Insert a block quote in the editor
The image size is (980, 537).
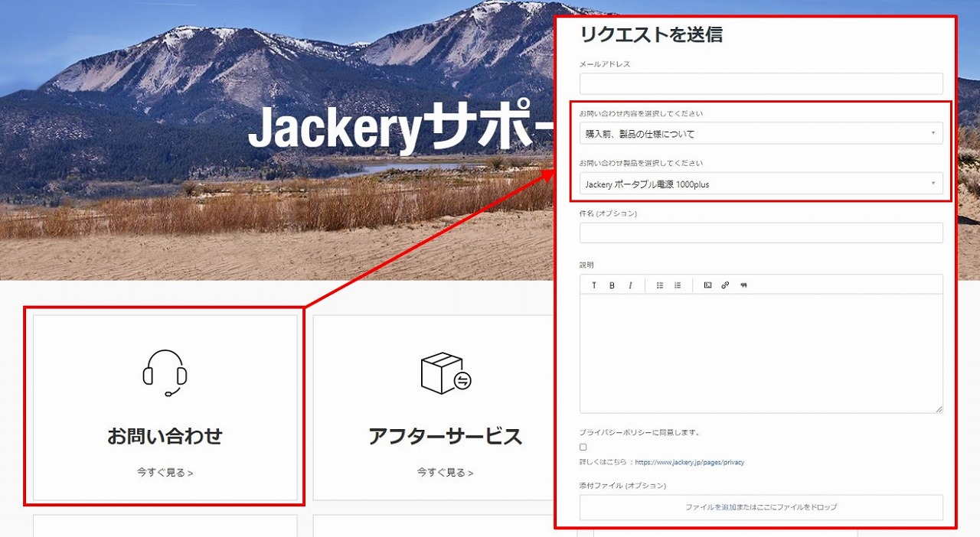pos(743,285)
